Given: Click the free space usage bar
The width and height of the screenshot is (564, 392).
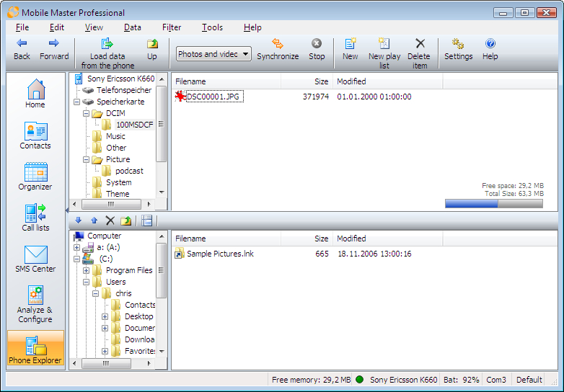Looking at the screenshot, I should tap(493, 204).
